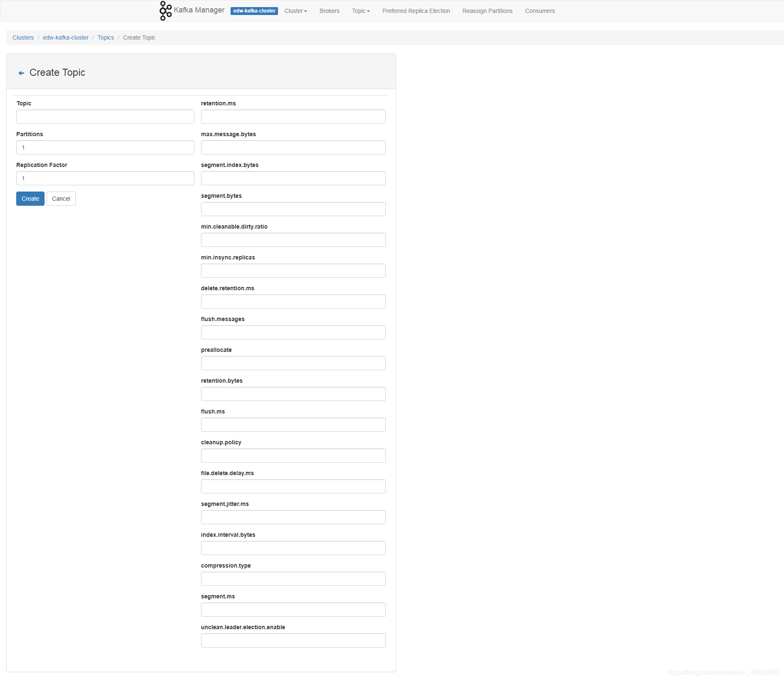Screen dimensions: 784x680
Task: Focus the Topic name input field
Action: (x=105, y=117)
